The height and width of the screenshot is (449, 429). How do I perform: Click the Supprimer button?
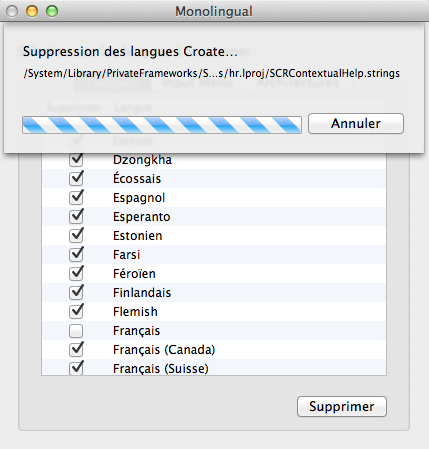pyautogui.click(x=342, y=406)
